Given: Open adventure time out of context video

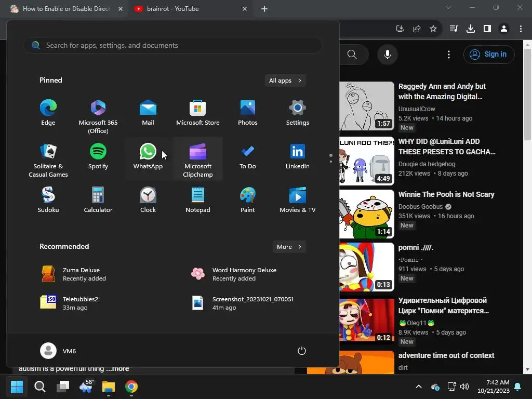Looking at the screenshot, I should pyautogui.click(x=446, y=355).
